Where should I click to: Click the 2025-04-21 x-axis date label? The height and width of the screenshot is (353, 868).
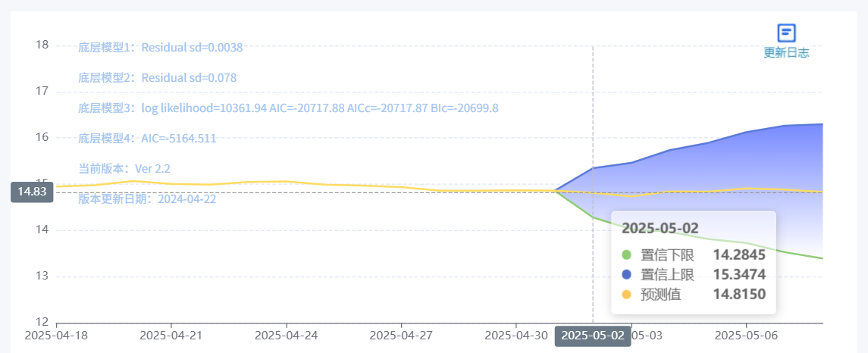coord(171,336)
